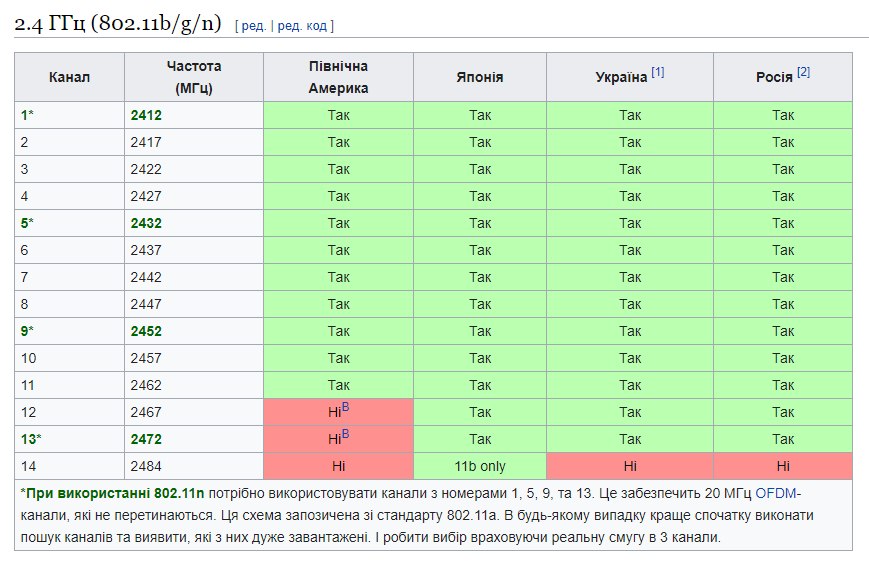Click 'Так' under Україна in channel 13 row
869x563 pixels.
pos(630,439)
